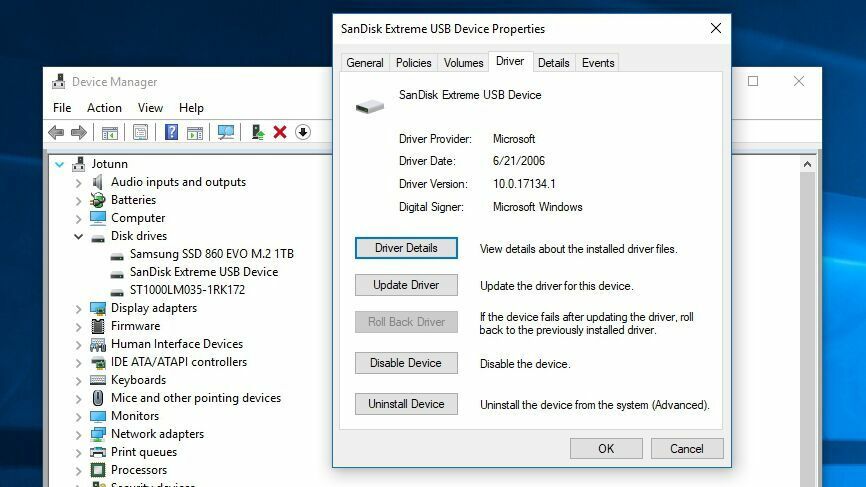This screenshot has height=487, width=866.
Task: Click the Mice and other pointing devices icon
Action: pos(98,398)
